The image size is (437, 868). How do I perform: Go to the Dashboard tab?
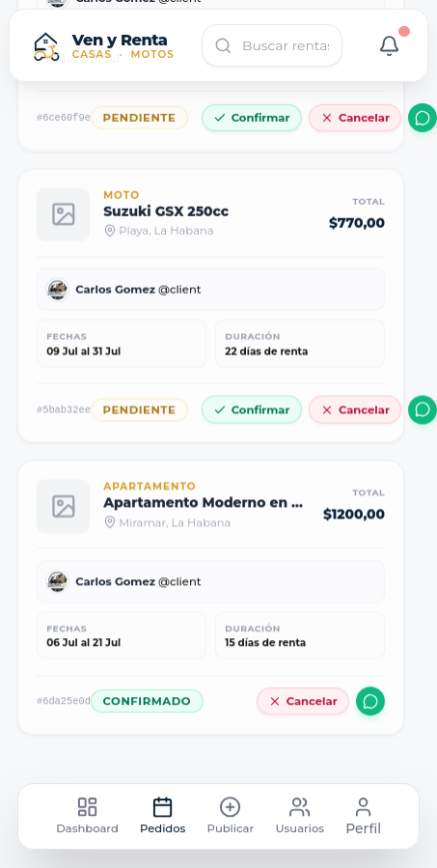[x=88, y=816]
